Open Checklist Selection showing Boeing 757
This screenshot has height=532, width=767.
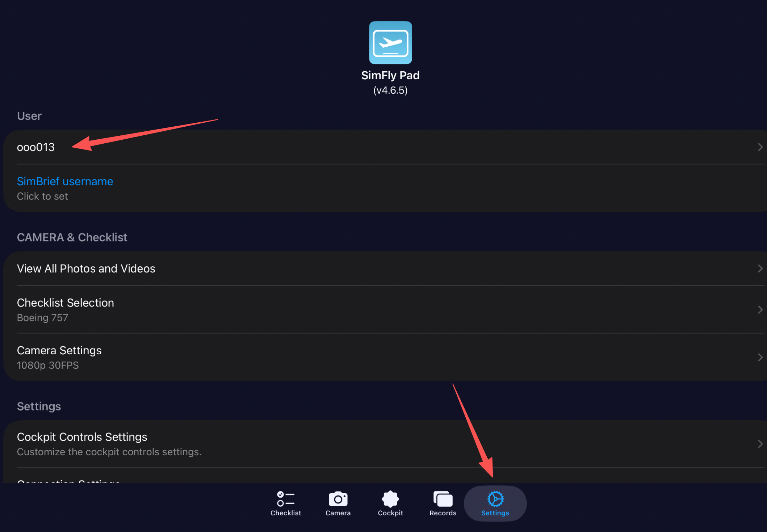(x=66, y=309)
